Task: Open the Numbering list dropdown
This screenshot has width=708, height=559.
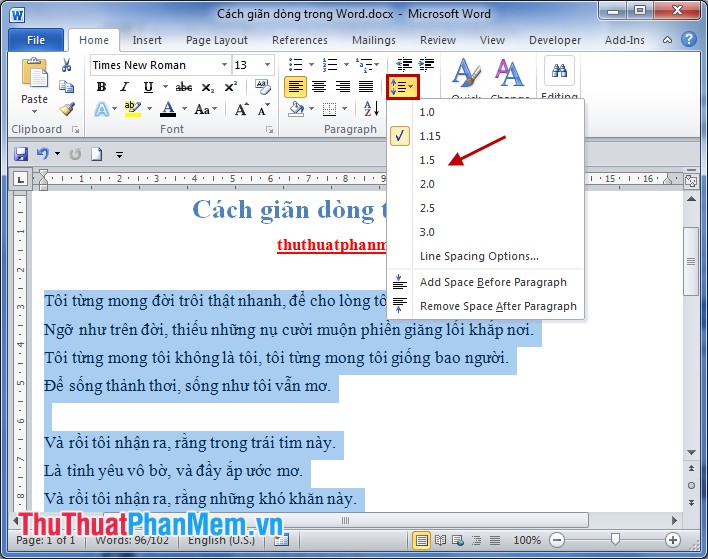Action: 346,65
